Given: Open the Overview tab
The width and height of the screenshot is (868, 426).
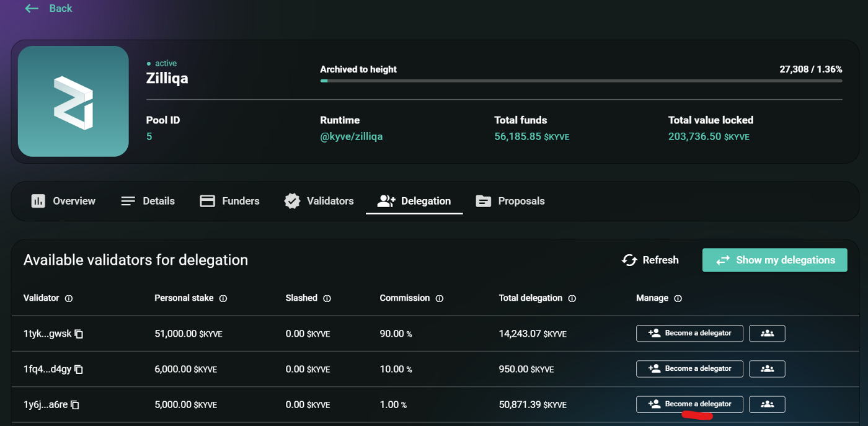Looking at the screenshot, I should point(63,201).
